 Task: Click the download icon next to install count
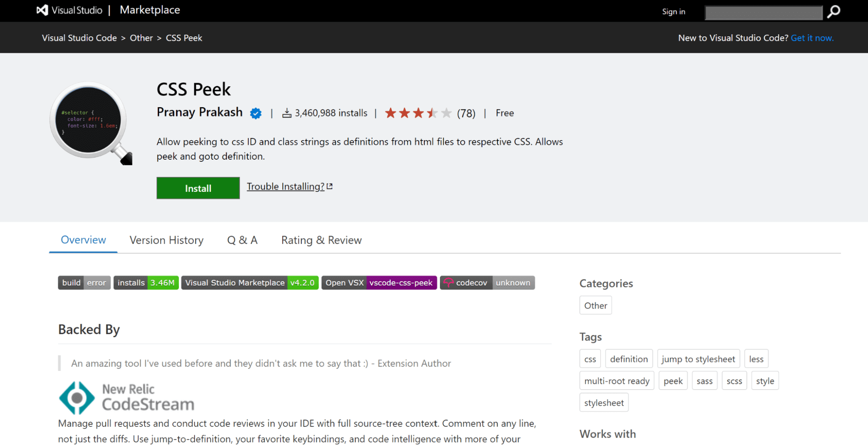[x=287, y=113]
